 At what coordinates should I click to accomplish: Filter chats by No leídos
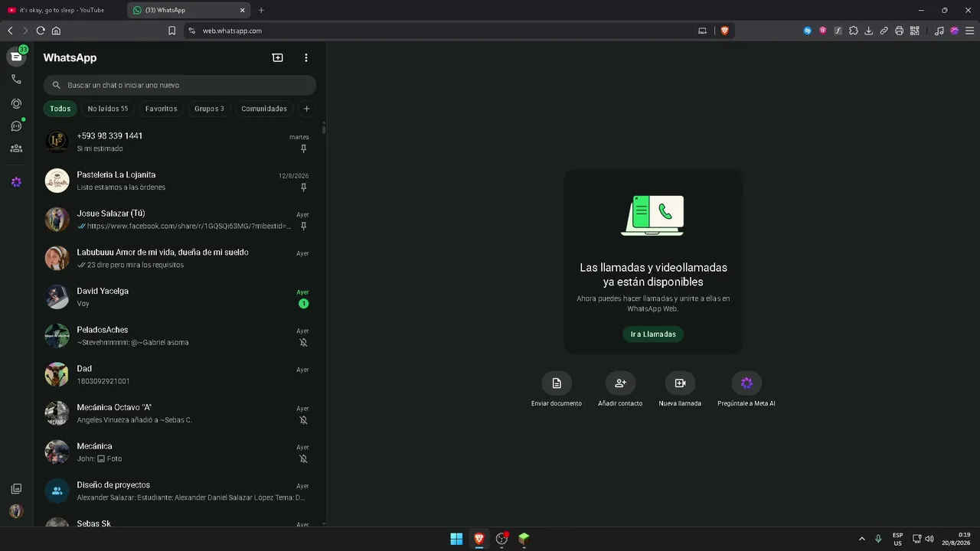click(x=108, y=109)
